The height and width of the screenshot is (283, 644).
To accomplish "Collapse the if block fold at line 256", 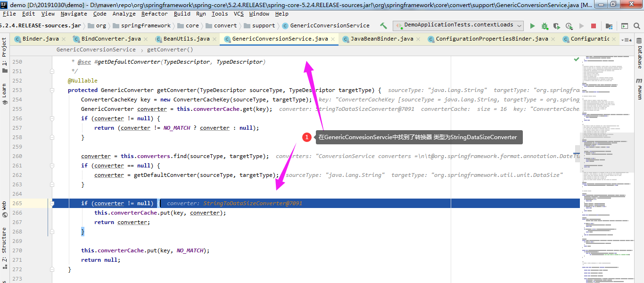I will (x=53, y=118).
